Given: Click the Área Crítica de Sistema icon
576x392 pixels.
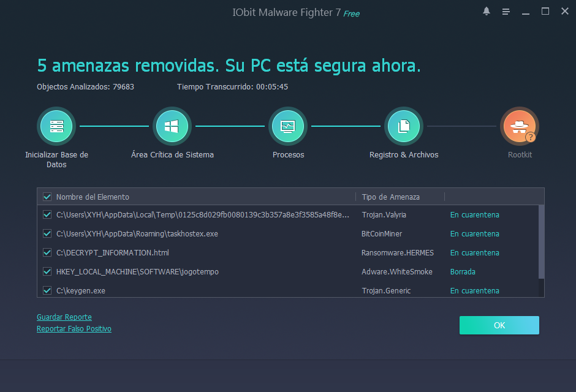Looking at the screenshot, I should click(x=172, y=126).
